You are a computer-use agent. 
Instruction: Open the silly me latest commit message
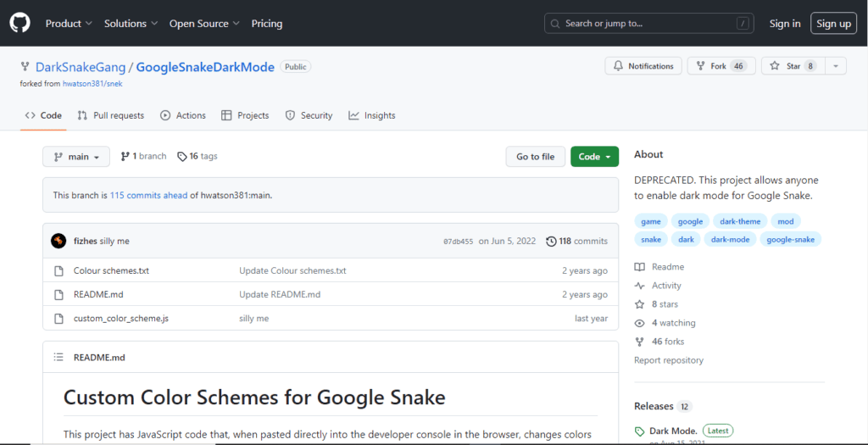[x=114, y=242]
